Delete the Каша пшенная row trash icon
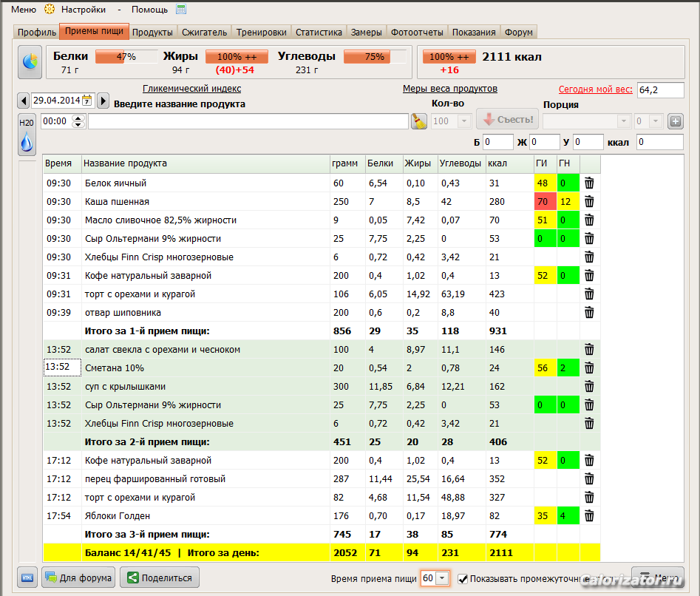 [589, 202]
